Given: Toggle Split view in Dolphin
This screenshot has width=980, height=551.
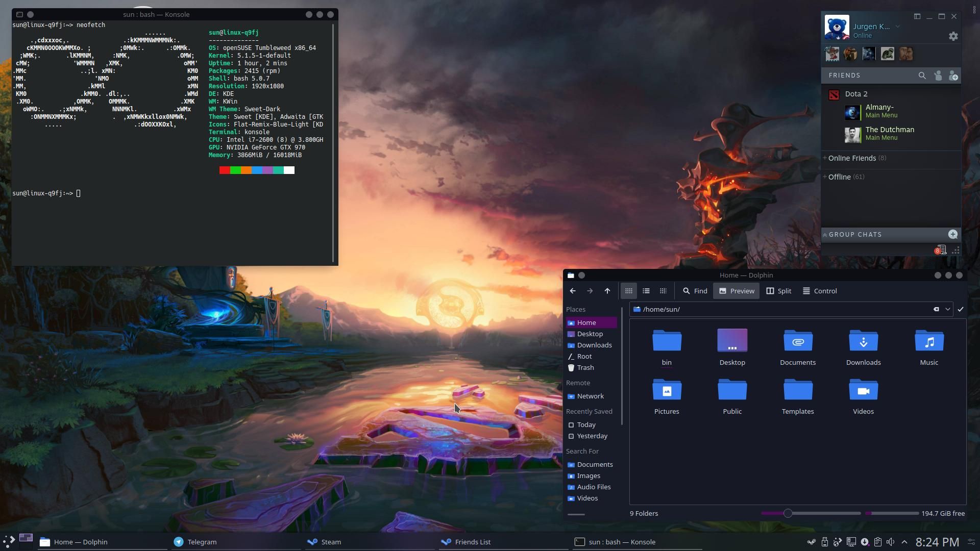Looking at the screenshot, I should click(x=778, y=291).
